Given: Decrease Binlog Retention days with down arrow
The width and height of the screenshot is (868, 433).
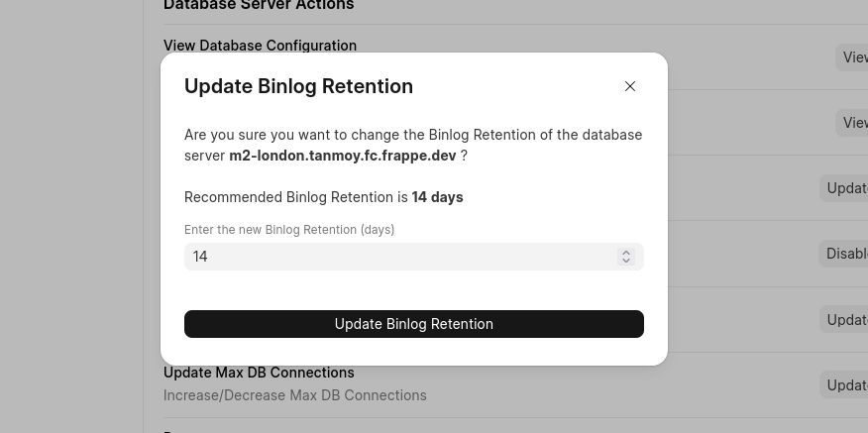Looking at the screenshot, I should pyautogui.click(x=626, y=261).
